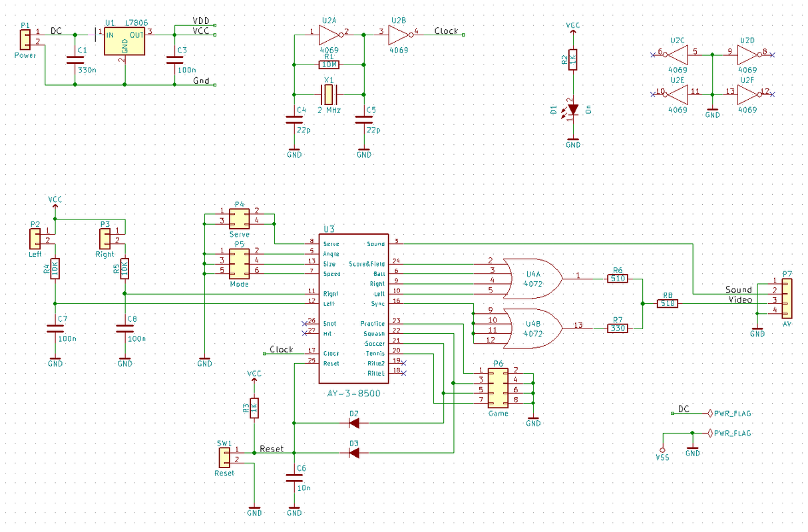Select capacitor C8 100n symbol
Screen dimensions: 808x532
124,328
